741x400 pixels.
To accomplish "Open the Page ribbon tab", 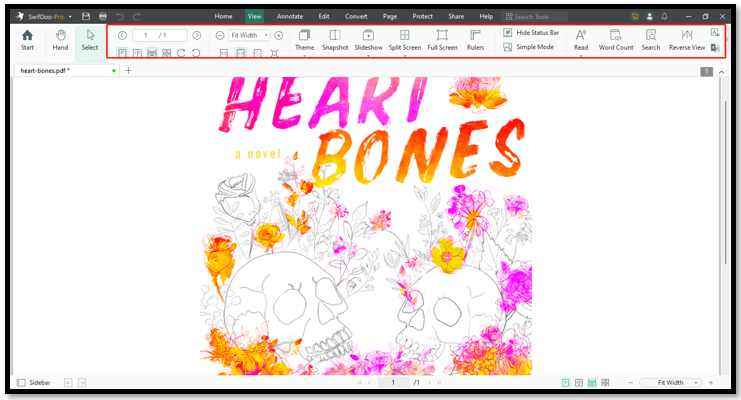I will click(x=390, y=16).
